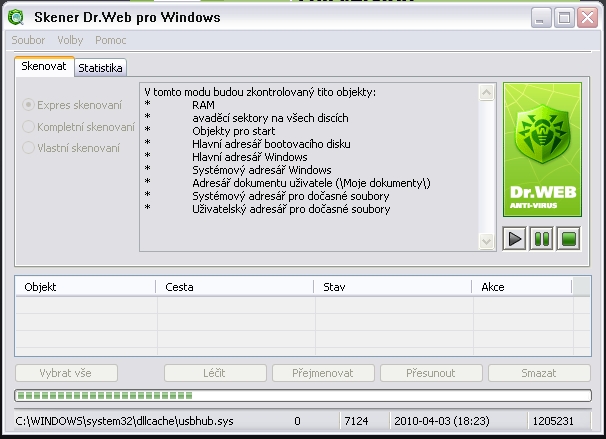
Task: Click the status bar value 7124
Action: click(356, 421)
